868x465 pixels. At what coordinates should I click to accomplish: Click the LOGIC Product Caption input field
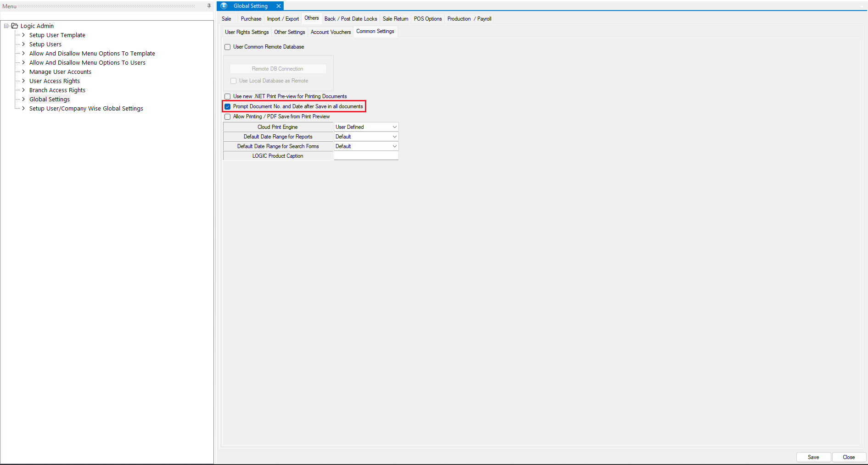(366, 156)
